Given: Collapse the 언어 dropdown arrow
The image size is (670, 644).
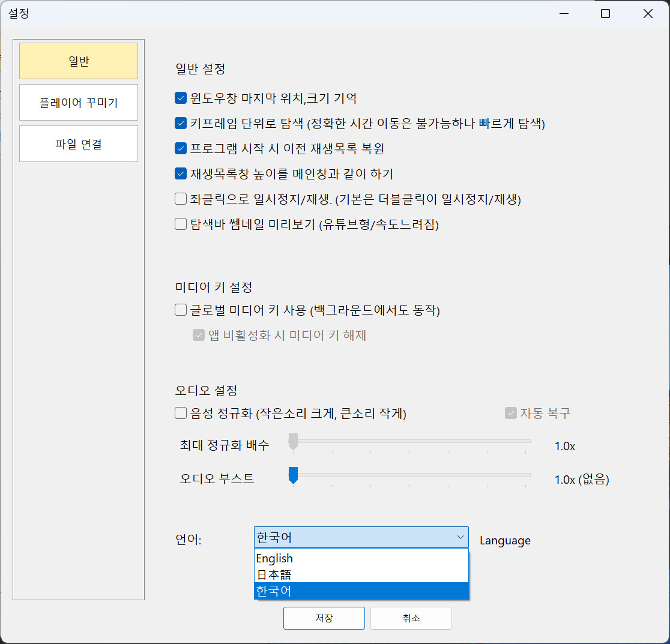Looking at the screenshot, I should coord(460,537).
